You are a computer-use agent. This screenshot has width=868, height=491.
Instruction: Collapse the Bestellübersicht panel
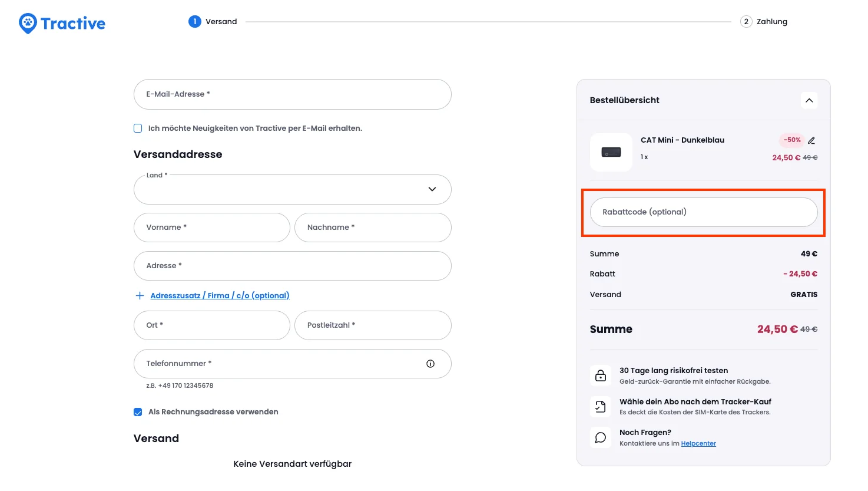pyautogui.click(x=809, y=100)
